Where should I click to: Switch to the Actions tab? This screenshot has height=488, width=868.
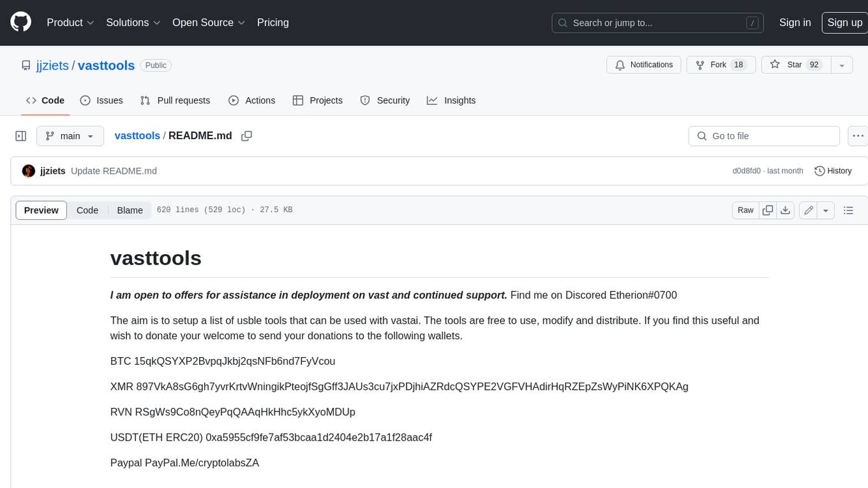coord(251,100)
